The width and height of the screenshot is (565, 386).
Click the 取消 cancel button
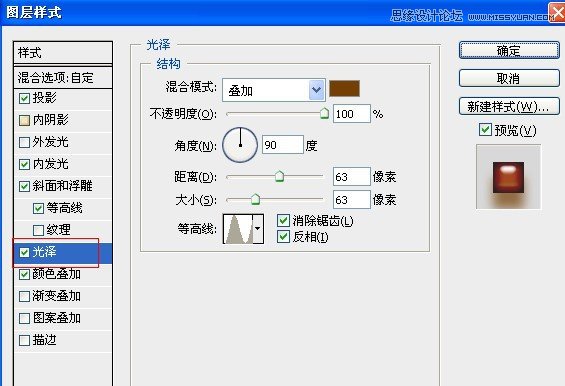pyautogui.click(x=509, y=78)
